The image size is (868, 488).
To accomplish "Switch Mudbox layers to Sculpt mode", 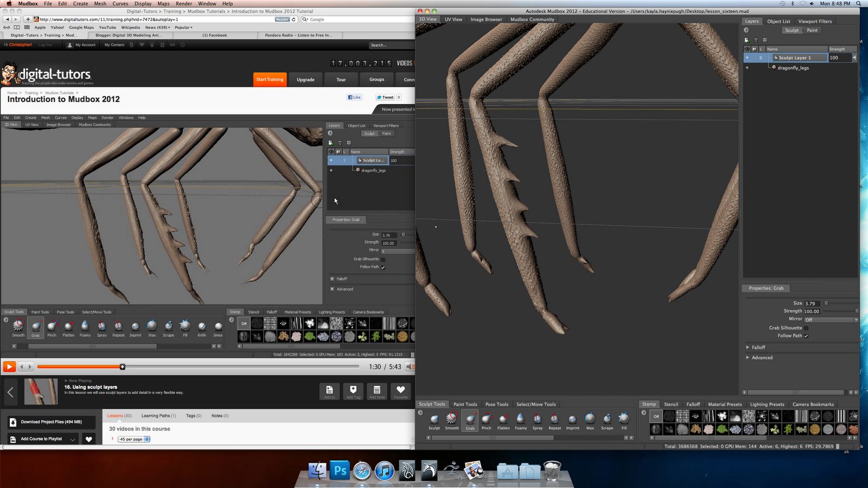I will [792, 30].
